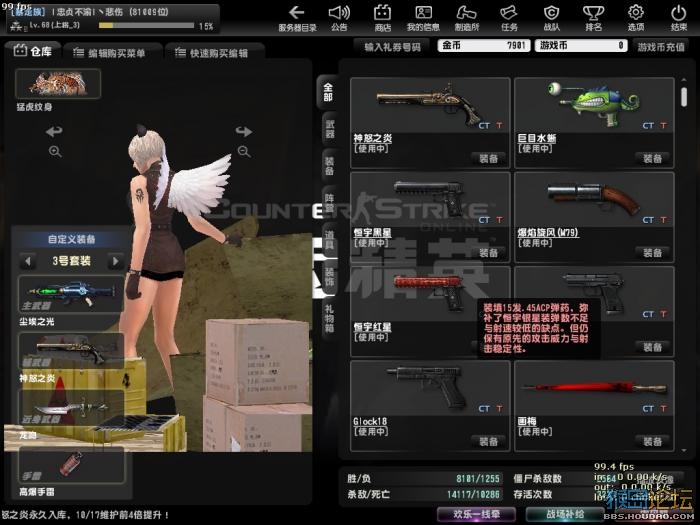Click the 爆焰旋风 M79 launcher image
Screen dimensions: 700x525
594,198
